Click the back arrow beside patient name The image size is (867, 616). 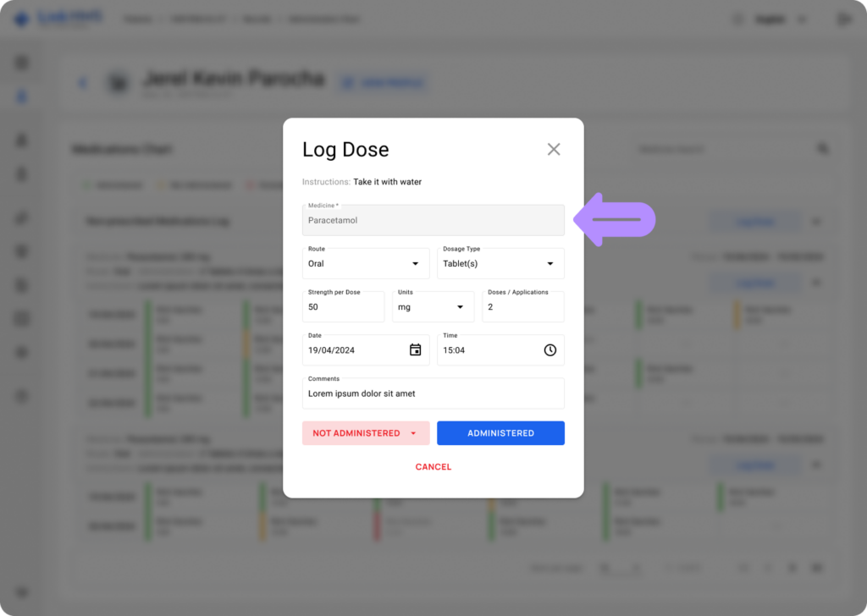pyautogui.click(x=83, y=83)
